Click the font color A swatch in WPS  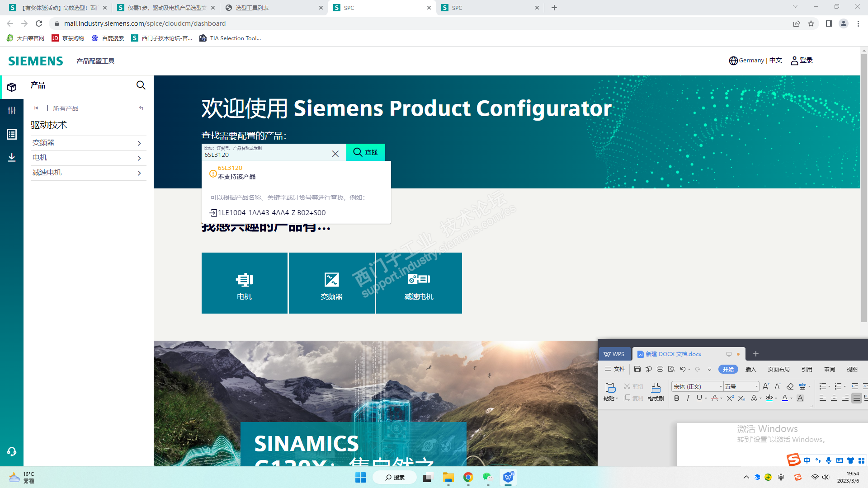tap(785, 398)
